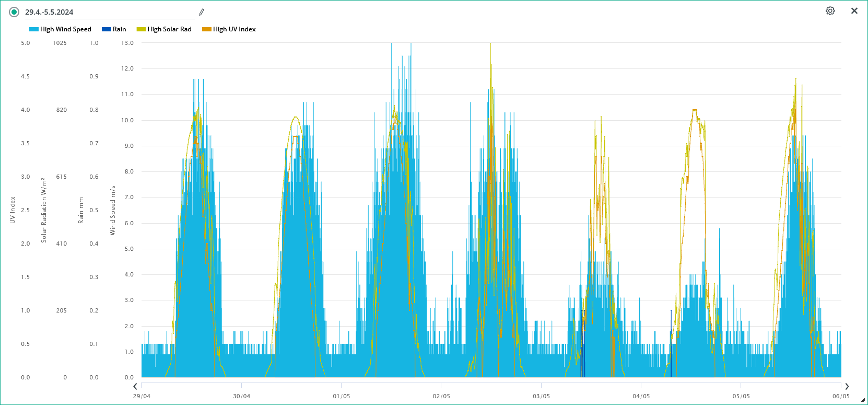Click the Wind Speed m/s axis title

(113, 210)
